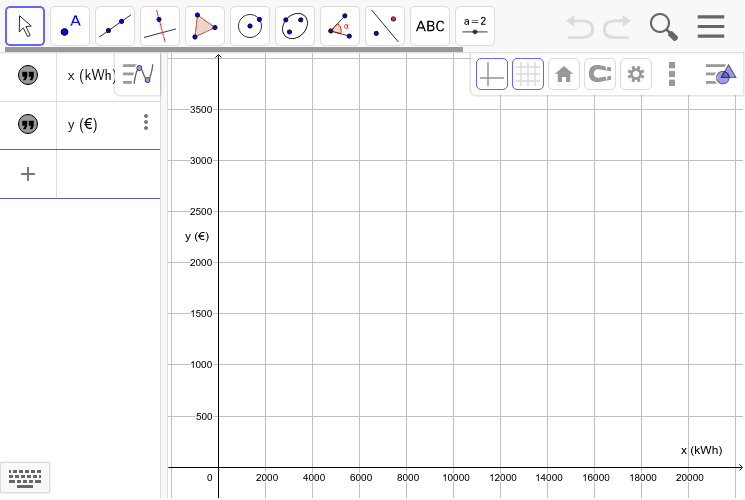Image resolution: width=745 pixels, height=500 pixels.
Task: Click the 3500 y-axis tick label
Action: [201, 110]
